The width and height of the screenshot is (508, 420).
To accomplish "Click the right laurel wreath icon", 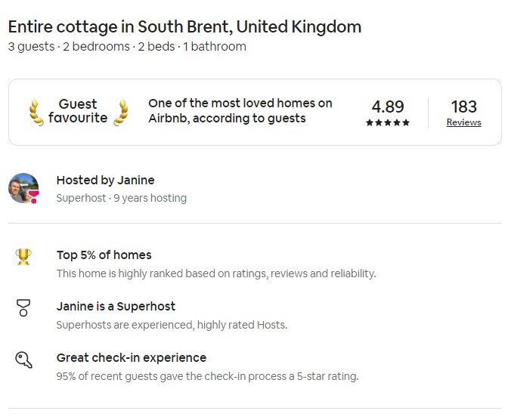I will click(x=120, y=112).
